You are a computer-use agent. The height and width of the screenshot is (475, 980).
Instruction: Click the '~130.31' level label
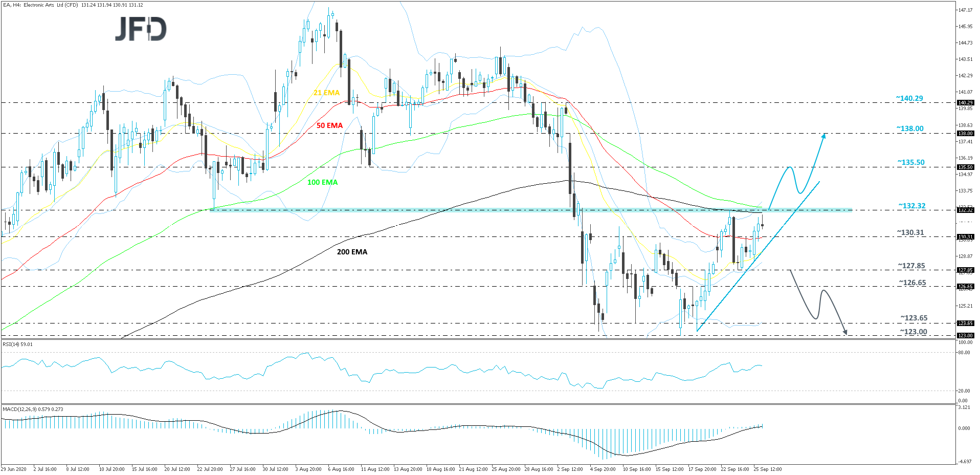coord(910,232)
